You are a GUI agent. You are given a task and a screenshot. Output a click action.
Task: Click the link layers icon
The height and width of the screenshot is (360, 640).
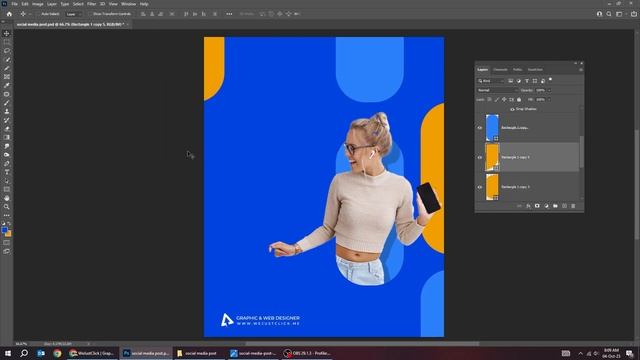[519, 206]
